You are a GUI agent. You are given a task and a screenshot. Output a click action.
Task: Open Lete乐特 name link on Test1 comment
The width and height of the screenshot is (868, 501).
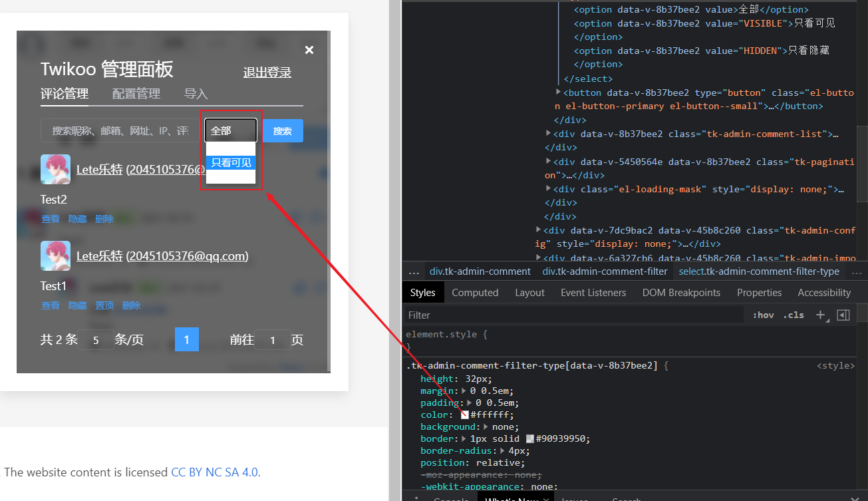tap(100, 255)
